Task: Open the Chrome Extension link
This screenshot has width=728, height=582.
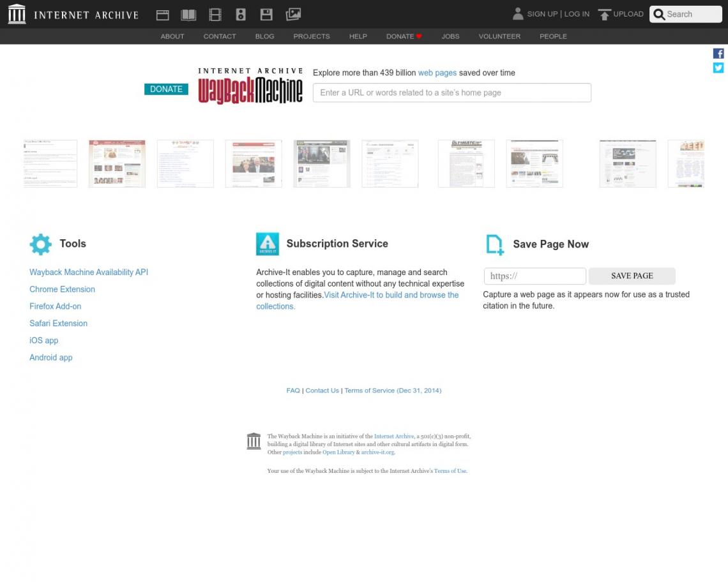Action: point(62,289)
